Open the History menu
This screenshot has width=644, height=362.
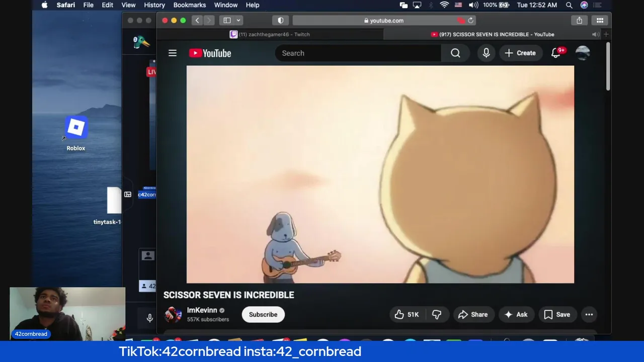click(x=154, y=5)
